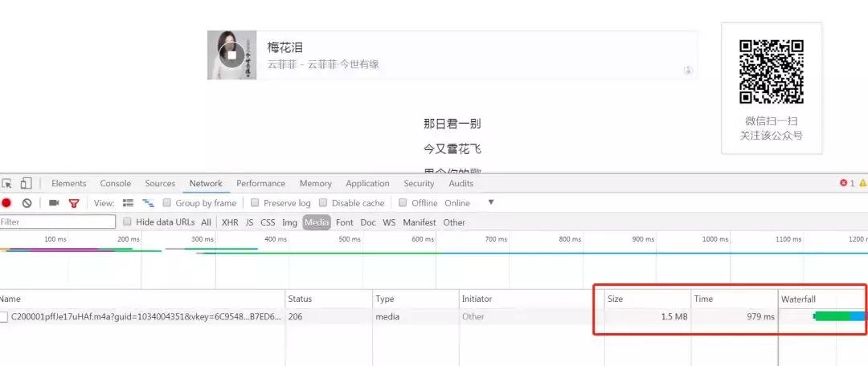Click the inspect element cursor icon
Image resolution: width=868 pixels, height=366 pixels.
(6, 184)
